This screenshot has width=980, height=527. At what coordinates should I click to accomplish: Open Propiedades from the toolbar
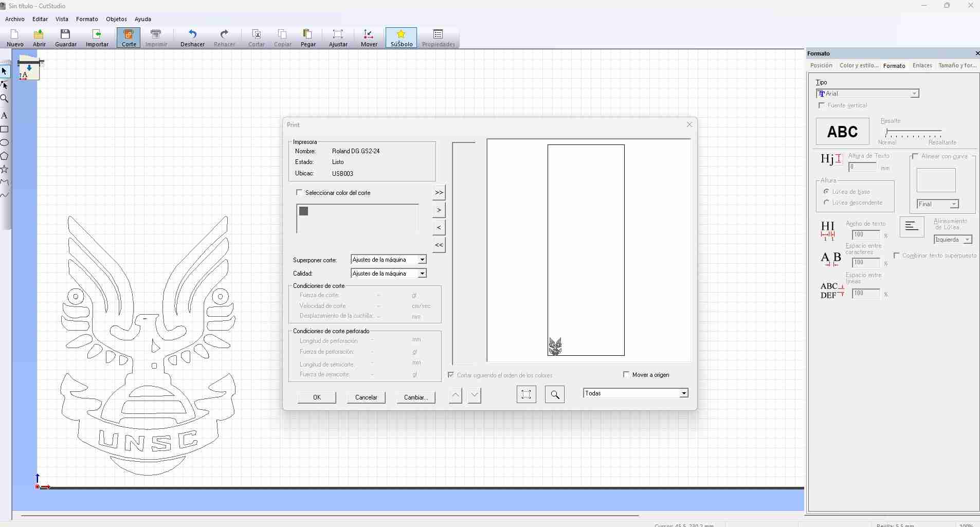click(438, 38)
